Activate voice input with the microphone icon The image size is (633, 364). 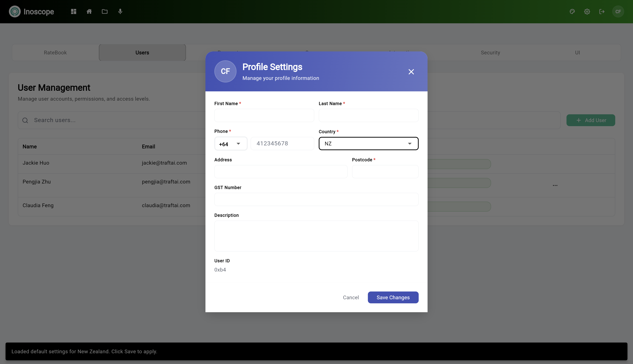[x=120, y=11]
